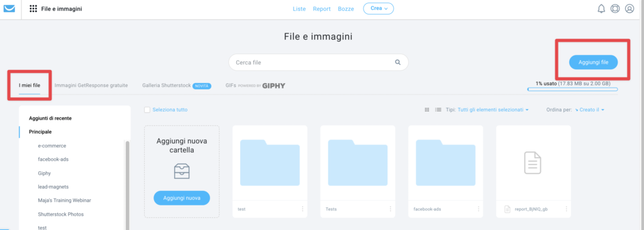Click the storage usage progress bar
644x230 pixels.
point(572,89)
